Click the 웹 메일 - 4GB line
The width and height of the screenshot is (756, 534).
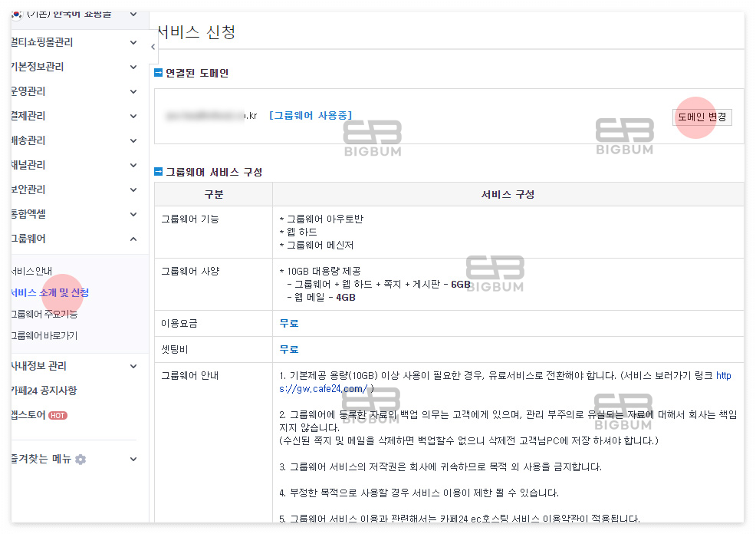click(321, 298)
